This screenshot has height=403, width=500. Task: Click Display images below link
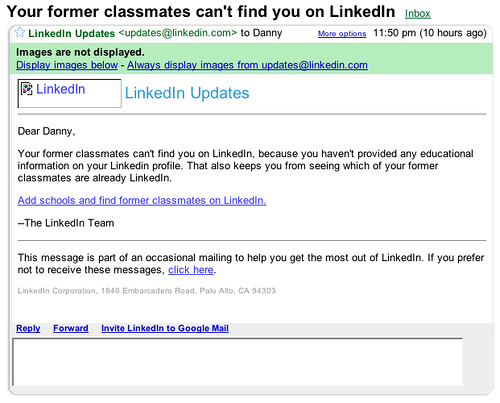67,65
